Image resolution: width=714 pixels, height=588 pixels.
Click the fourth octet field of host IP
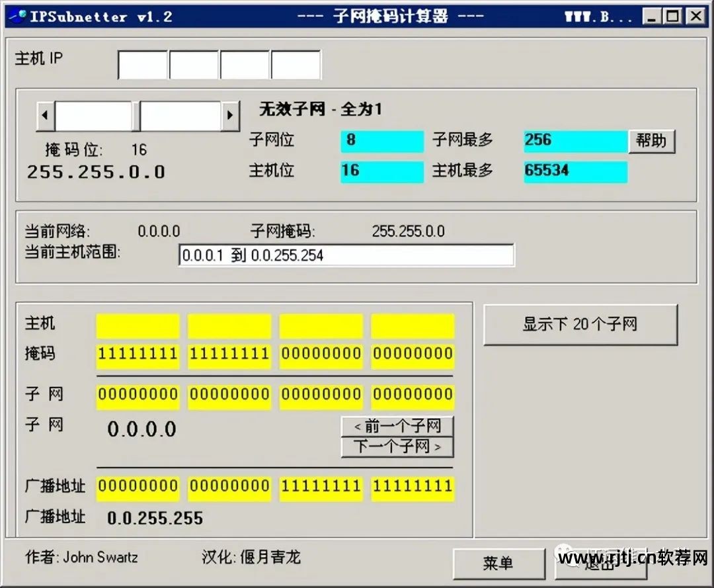coord(296,65)
